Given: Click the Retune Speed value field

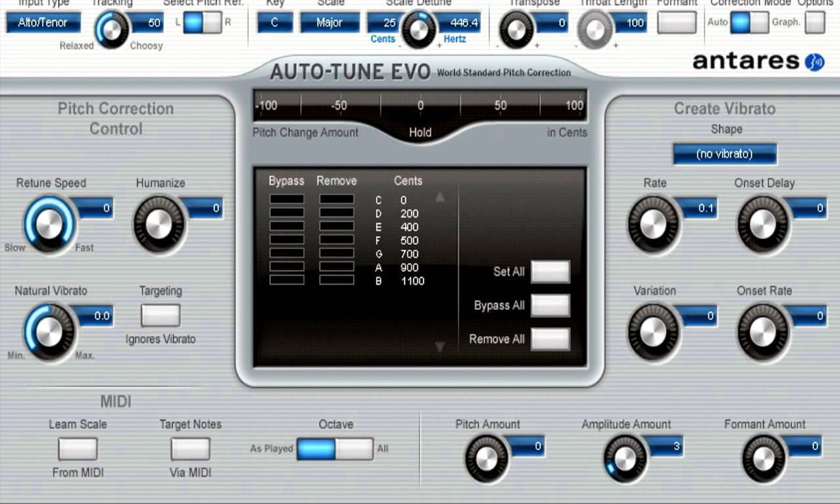Looking at the screenshot, I should pos(95,208).
